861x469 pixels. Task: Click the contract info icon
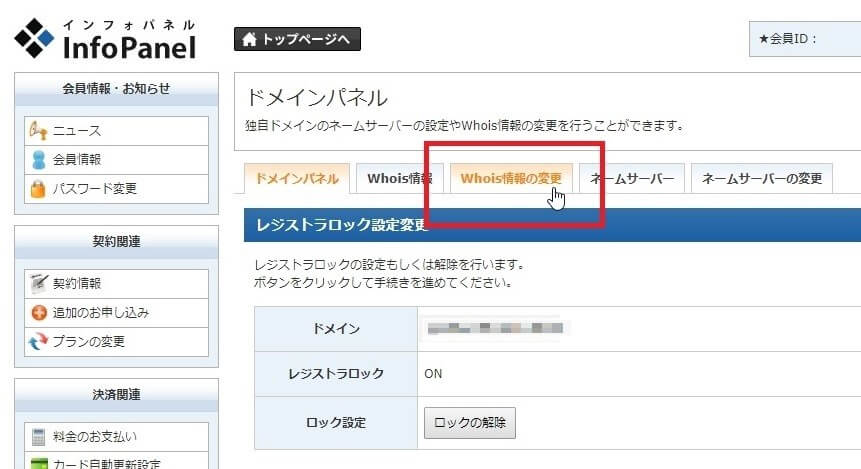(x=38, y=284)
